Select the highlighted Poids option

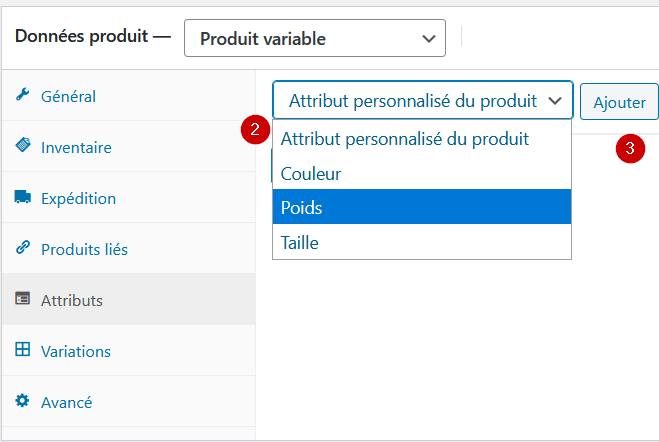422,208
